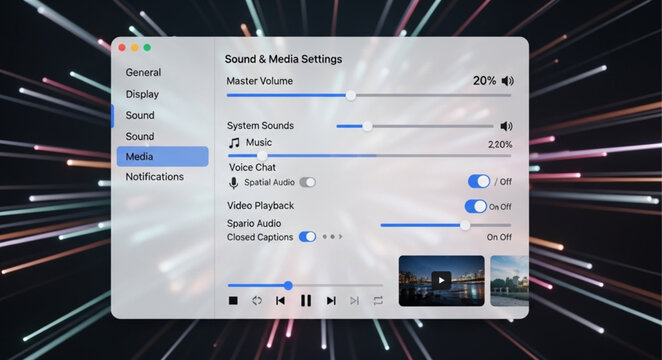Click the shuffle arrows icon next to stop

pyautogui.click(x=257, y=300)
